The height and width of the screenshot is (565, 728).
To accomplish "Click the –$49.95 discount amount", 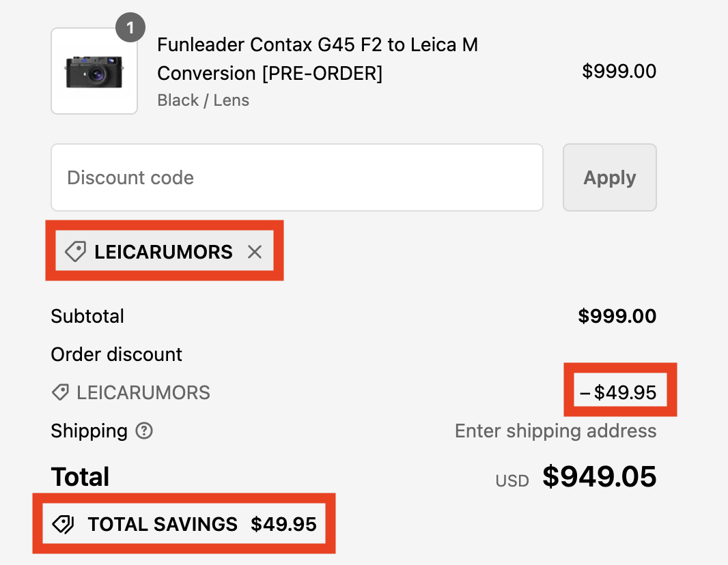I will coord(618,392).
